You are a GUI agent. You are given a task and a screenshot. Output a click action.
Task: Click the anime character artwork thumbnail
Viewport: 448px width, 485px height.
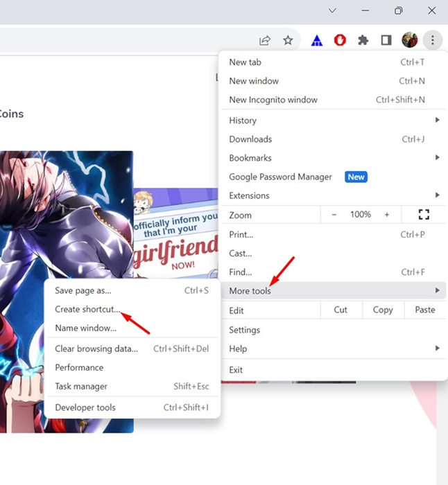click(x=67, y=216)
